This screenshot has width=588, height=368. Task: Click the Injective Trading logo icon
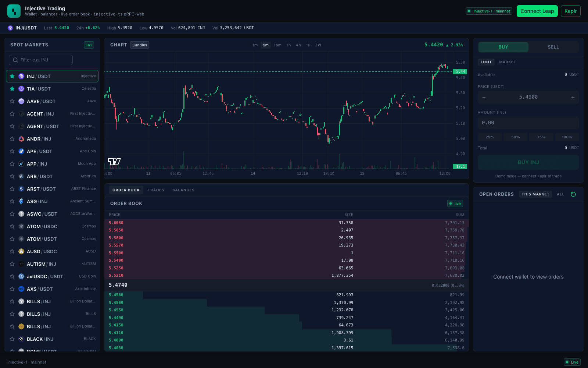[x=14, y=11]
